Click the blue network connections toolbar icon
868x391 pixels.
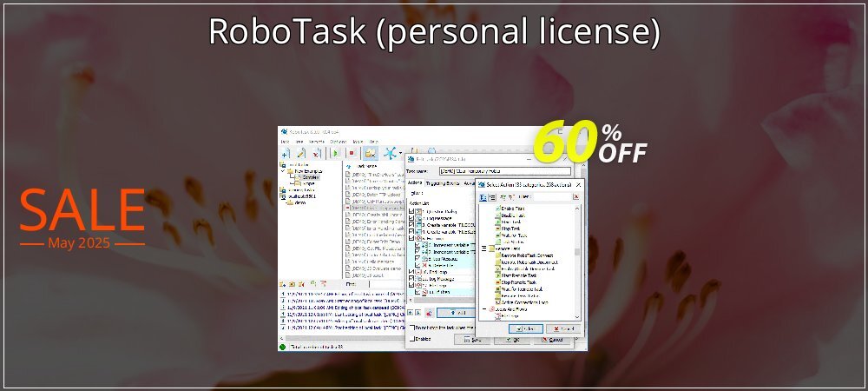[392, 154]
